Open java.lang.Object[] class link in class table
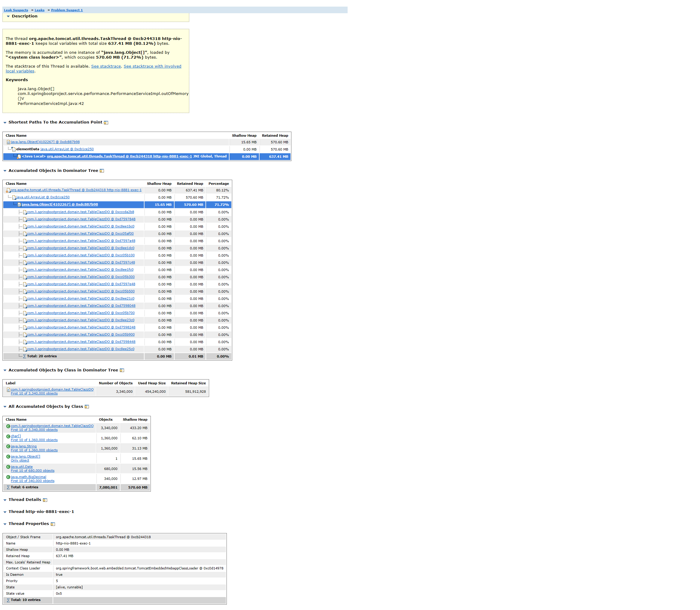Screen dimensions: 700x610 [26, 456]
